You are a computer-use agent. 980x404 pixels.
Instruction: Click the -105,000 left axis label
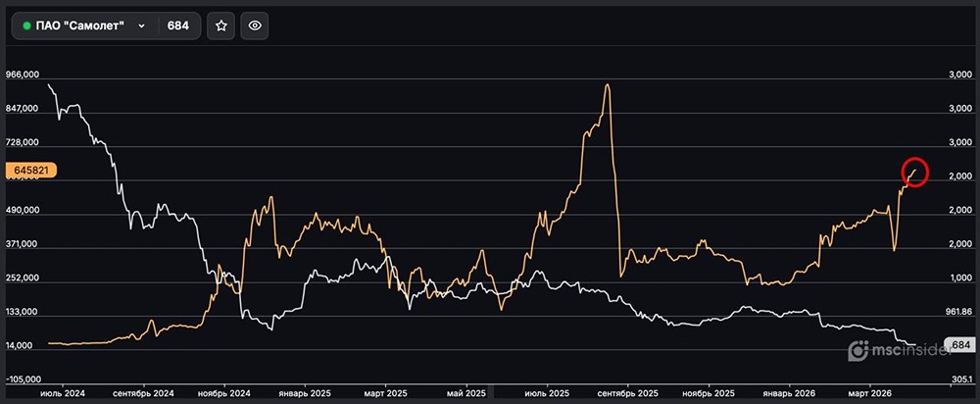pos(22,379)
